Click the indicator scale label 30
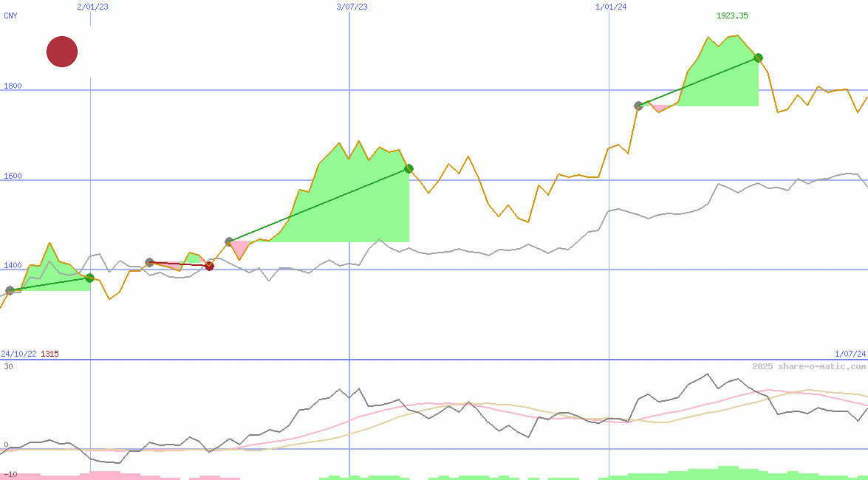 (x=8, y=366)
